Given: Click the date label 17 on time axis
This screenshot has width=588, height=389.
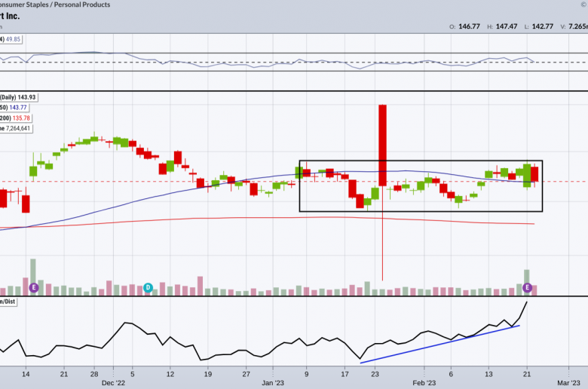Looking at the screenshot, I should (345, 374).
